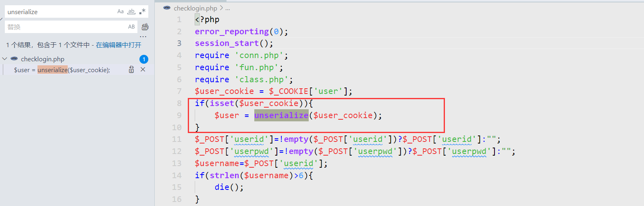Toggle Preserve Case in replace box

tap(131, 27)
